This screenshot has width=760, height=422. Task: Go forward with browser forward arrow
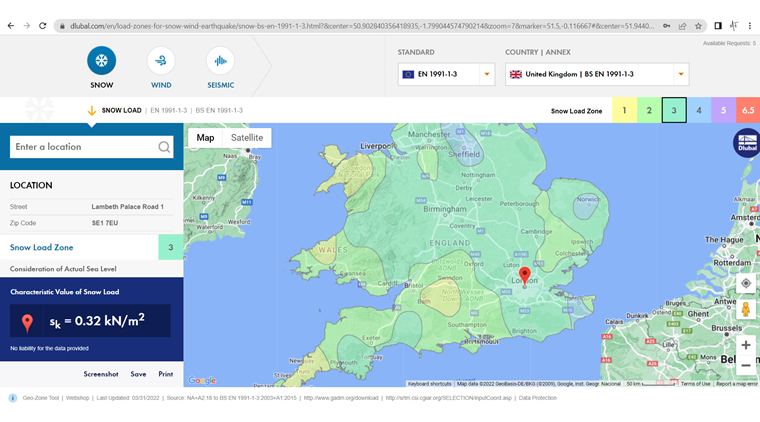(27, 26)
